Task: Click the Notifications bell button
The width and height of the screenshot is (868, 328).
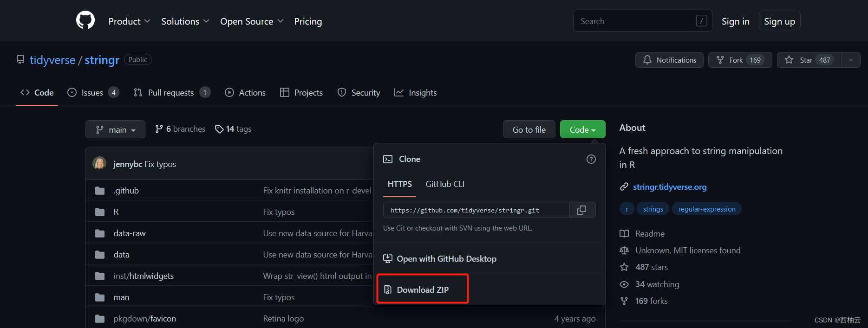Action: coord(669,60)
